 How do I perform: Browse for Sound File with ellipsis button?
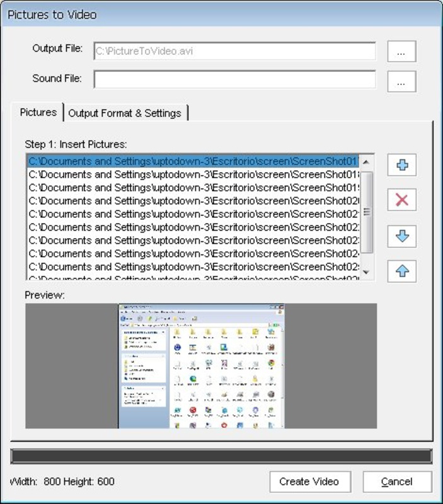click(x=402, y=81)
